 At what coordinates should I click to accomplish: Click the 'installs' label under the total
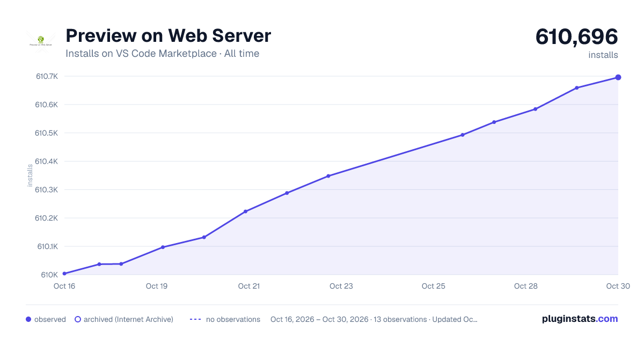pos(603,55)
